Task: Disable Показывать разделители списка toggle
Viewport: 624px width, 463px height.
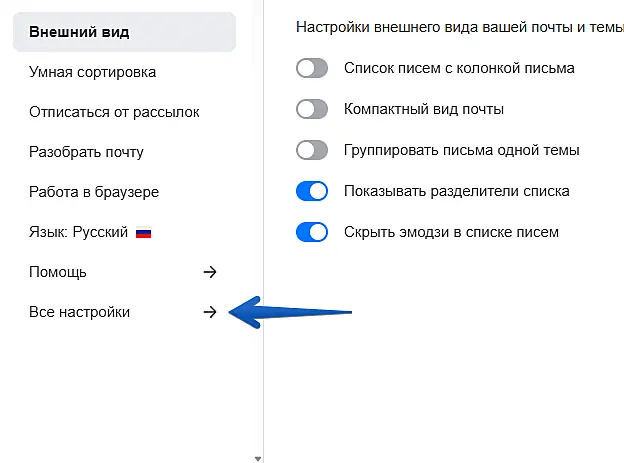Action: click(312, 191)
